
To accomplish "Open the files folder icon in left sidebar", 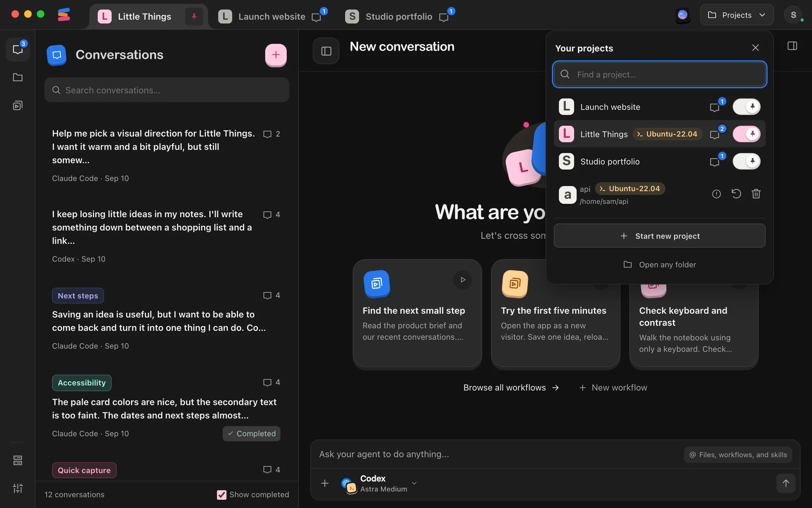I will 18,77.
